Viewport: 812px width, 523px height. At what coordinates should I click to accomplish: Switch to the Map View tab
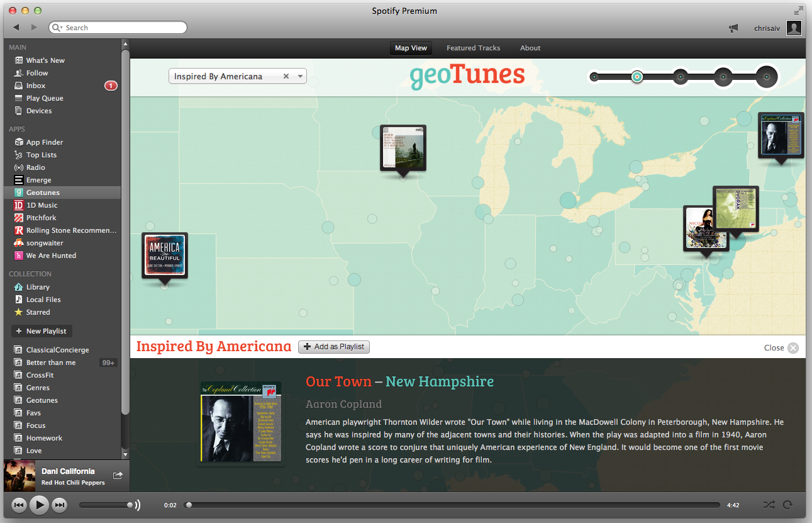coord(411,48)
